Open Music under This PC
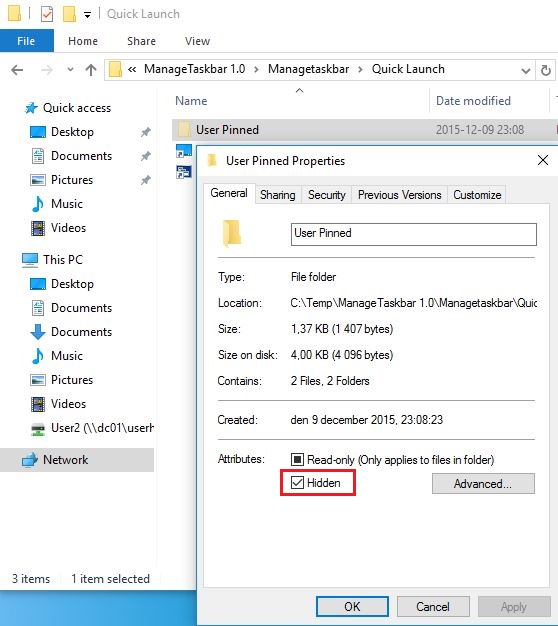The width and height of the screenshot is (558, 626). [67, 356]
